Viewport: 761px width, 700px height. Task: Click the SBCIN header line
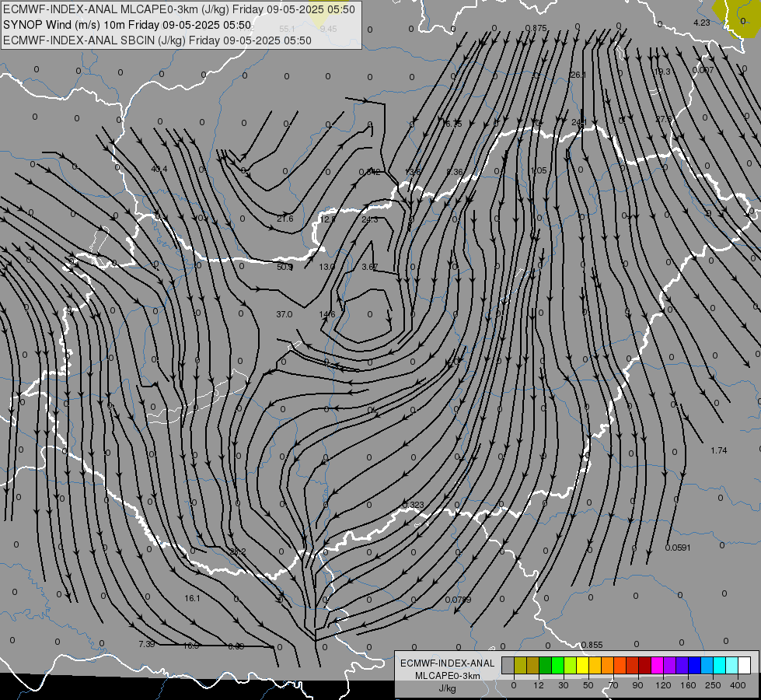point(157,40)
